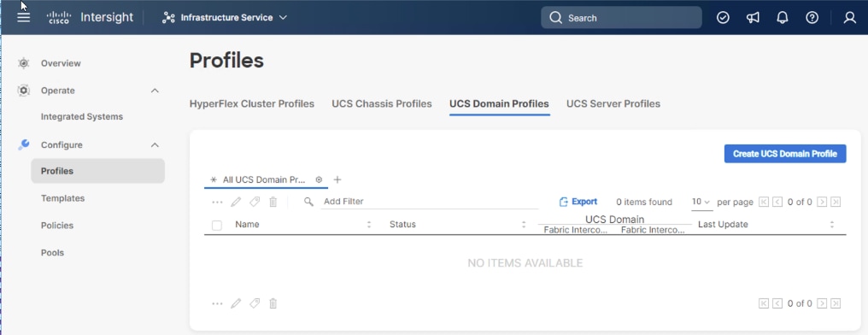
Task: Click the bottom edit pencil icon
Action: 236,303
